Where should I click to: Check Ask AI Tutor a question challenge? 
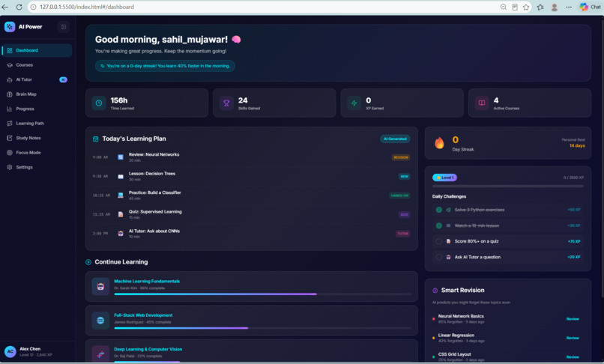(438, 258)
